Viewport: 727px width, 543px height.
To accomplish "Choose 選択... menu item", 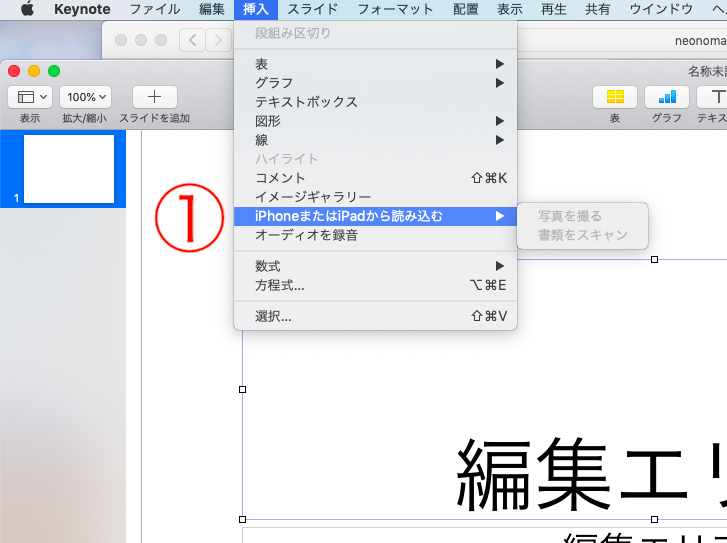I will (376, 316).
